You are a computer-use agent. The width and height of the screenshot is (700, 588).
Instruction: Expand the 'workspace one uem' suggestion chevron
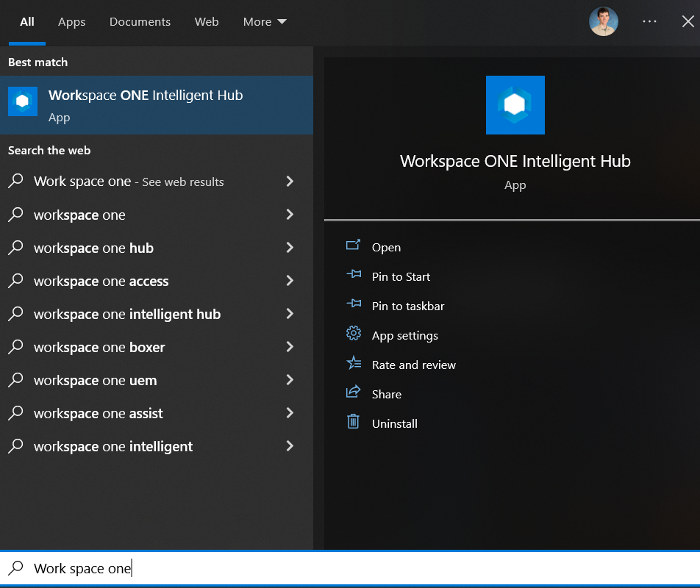tap(290, 380)
